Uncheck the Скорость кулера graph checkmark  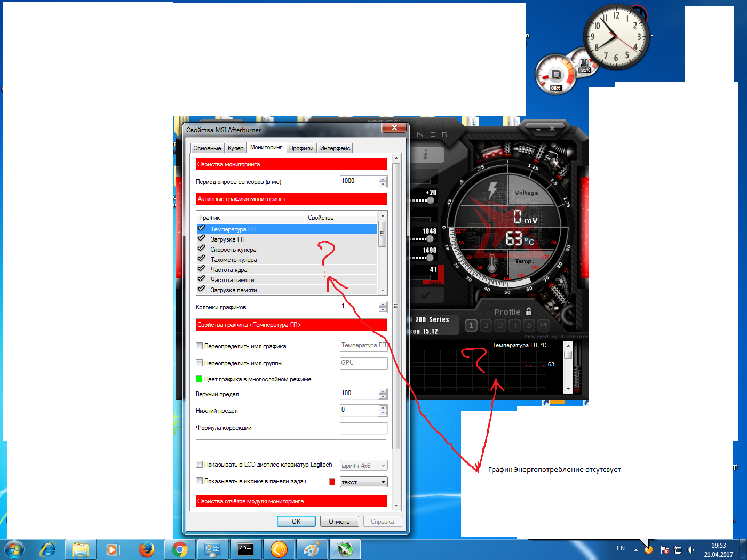tap(202, 249)
